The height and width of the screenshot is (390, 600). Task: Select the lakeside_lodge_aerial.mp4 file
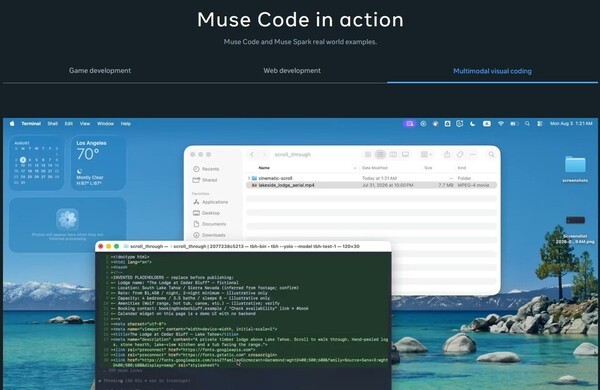click(371, 185)
